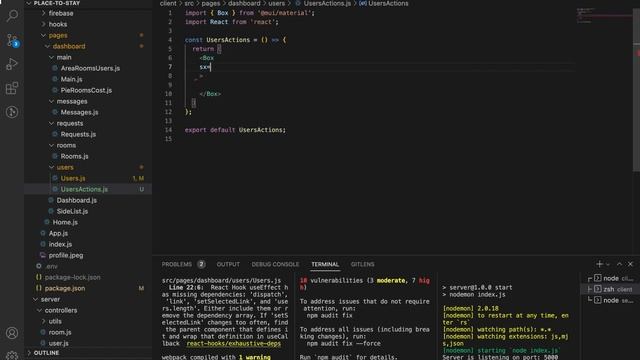Open the .env file

point(51,266)
